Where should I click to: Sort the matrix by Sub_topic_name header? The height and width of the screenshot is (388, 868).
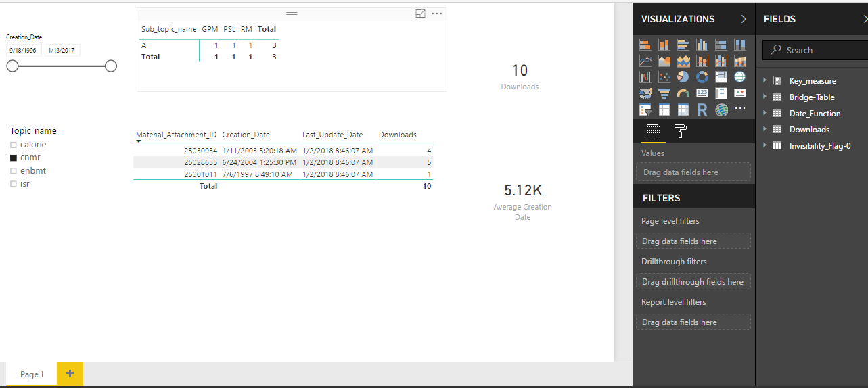(169, 29)
